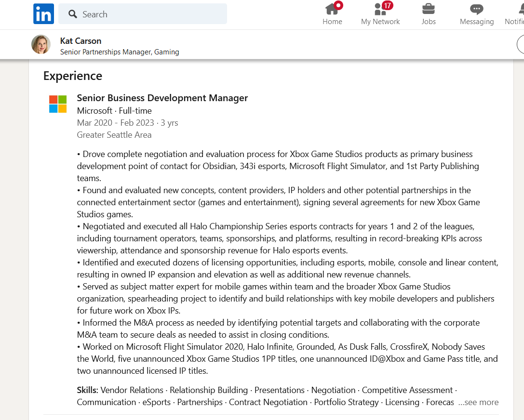The image size is (524, 420).
Task: Open the Notifications icon
Action: pyautogui.click(x=521, y=9)
